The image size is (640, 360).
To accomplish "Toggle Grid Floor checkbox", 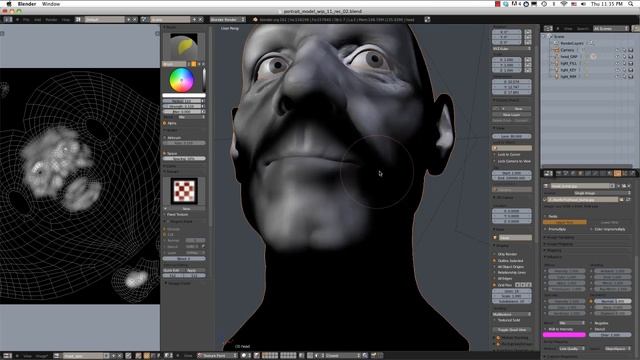I will coord(495,285).
